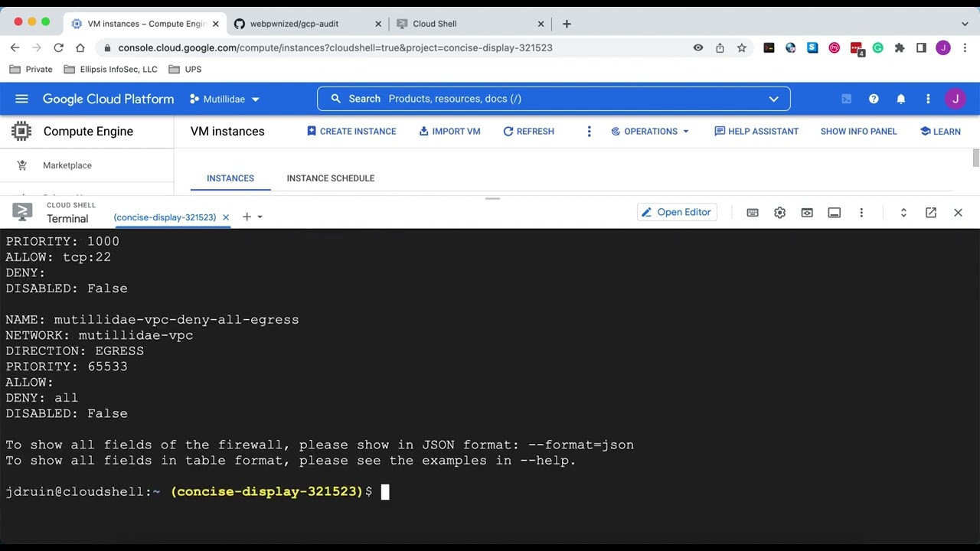Open the Mutillidae project selector dropdown
980x551 pixels.
tap(224, 99)
